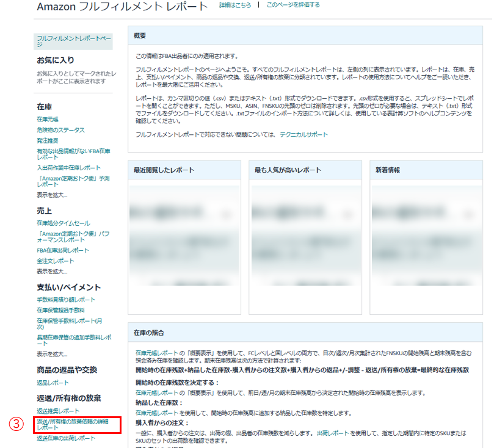This screenshot has height=448, width=494.
Task: Open 有効な出品情報がないFBA在庫レポート
Action: coord(73,154)
